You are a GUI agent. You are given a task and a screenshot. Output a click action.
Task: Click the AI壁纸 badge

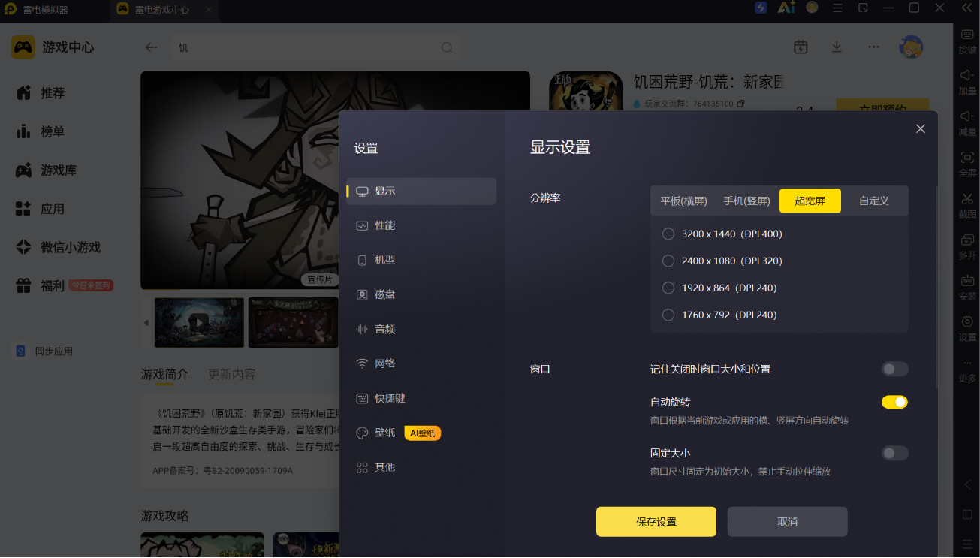point(422,433)
